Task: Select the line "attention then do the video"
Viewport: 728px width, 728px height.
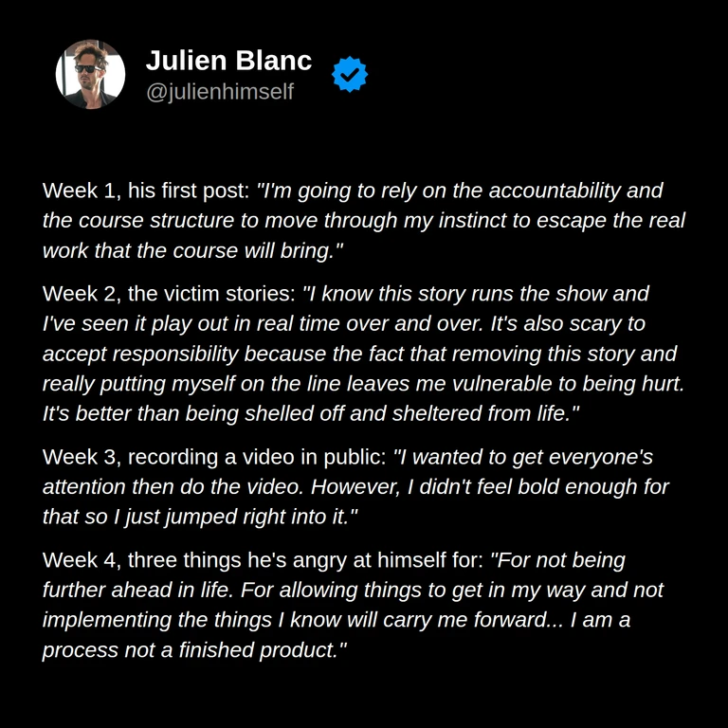Action: pyautogui.click(x=355, y=487)
